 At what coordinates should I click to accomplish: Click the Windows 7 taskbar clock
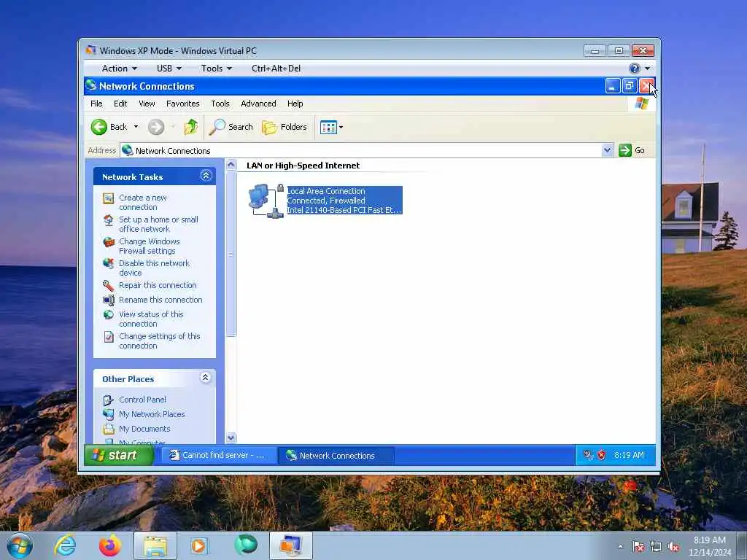[710, 546]
